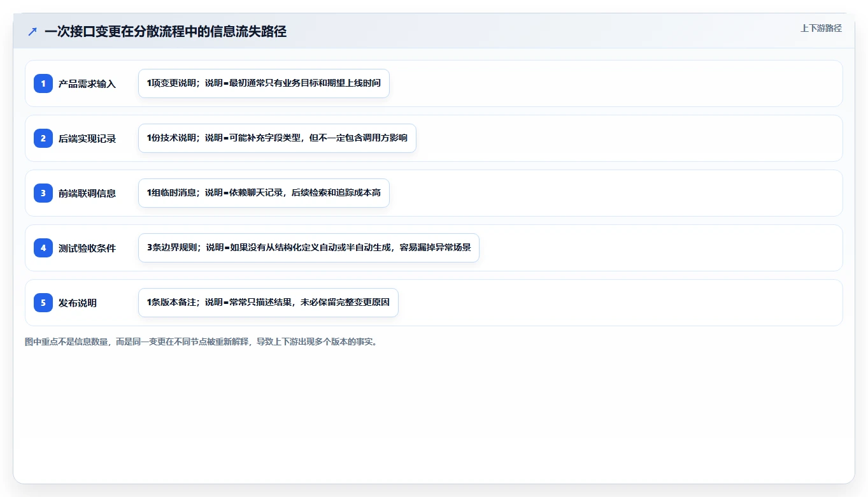Click the 发布说明 step label
868x497 pixels.
point(78,303)
